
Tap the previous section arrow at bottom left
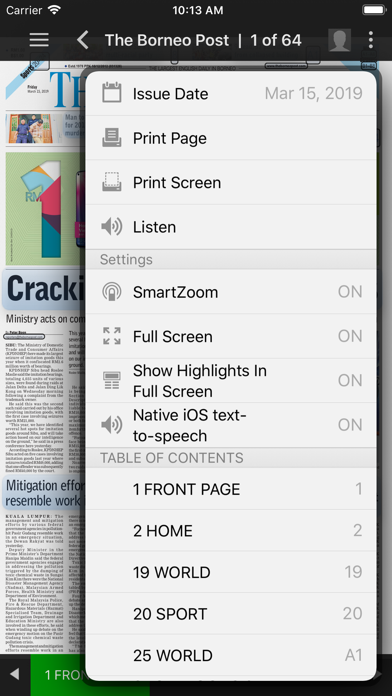click(x=14, y=675)
